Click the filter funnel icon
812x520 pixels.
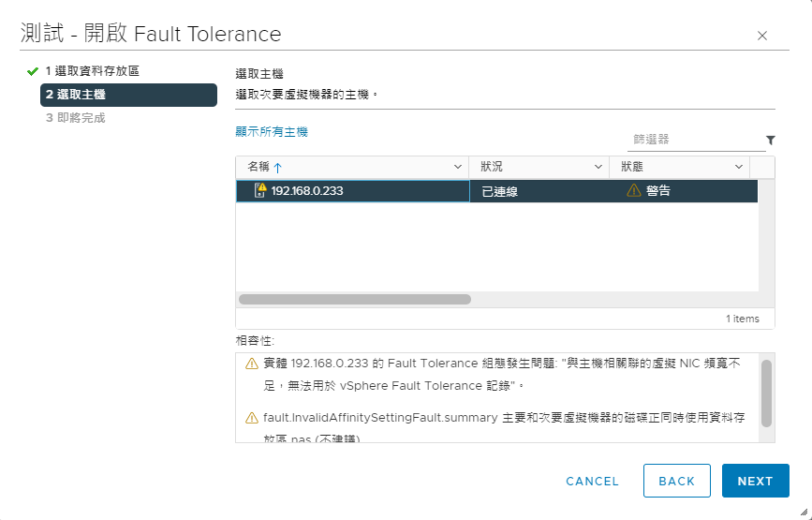tap(771, 140)
